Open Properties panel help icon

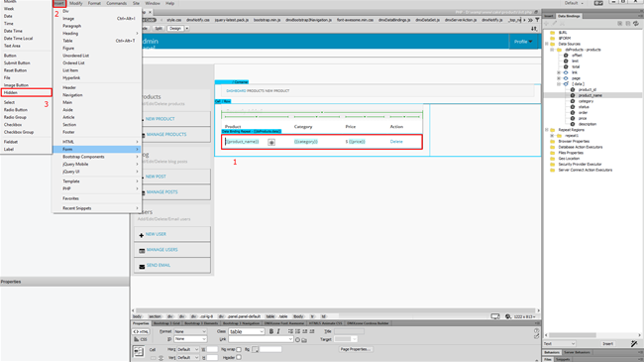coord(536,330)
